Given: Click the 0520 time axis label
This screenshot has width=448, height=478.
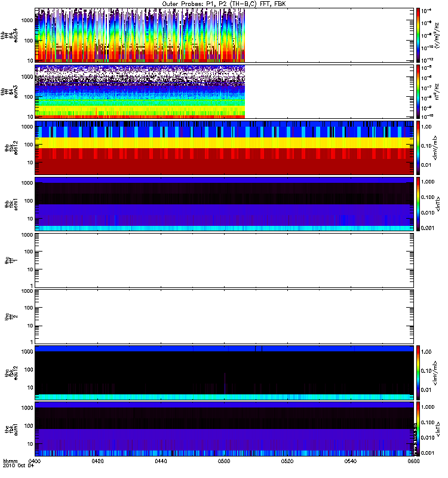Looking at the screenshot, I should pos(287,461).
